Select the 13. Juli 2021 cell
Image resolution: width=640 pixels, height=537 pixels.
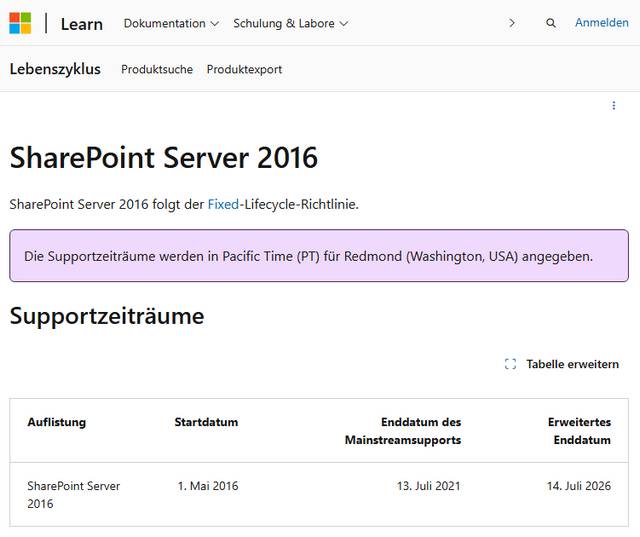[x=429, y=486]
